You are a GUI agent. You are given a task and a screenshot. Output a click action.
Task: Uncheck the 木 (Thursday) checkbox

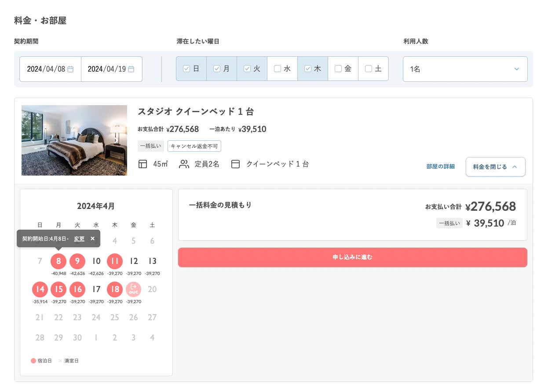tap(308, 69)
